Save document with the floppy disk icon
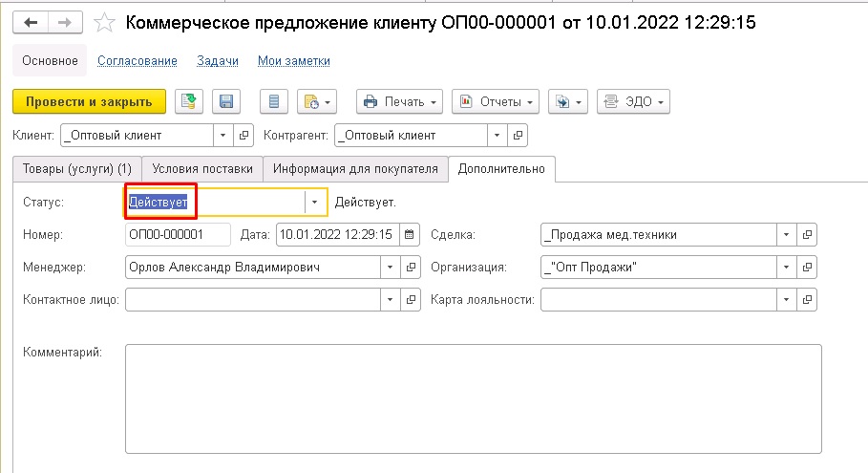 [x=226, y=102]
